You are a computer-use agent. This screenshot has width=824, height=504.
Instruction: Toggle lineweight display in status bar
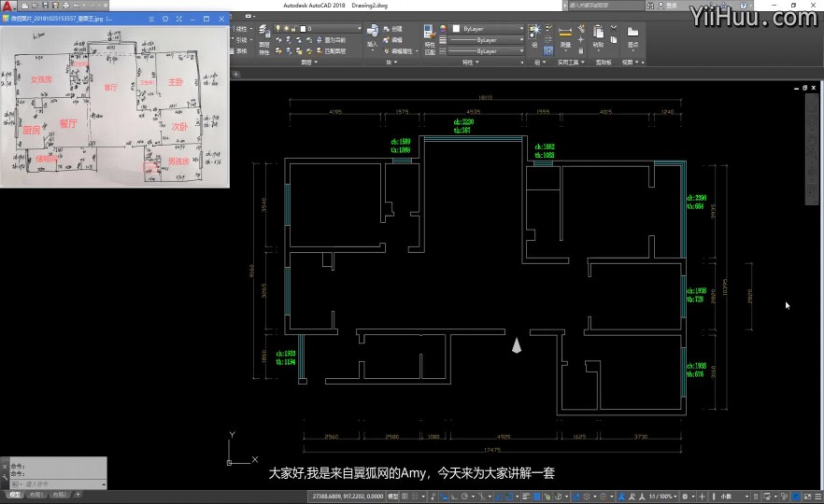click(x=526, y=497)
